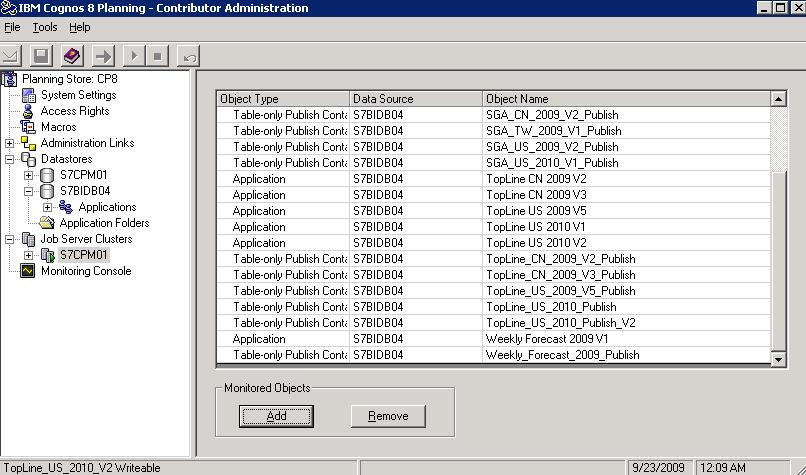806x475 pixels.
Task: Click the Play toolbar button
Action: 134,56
